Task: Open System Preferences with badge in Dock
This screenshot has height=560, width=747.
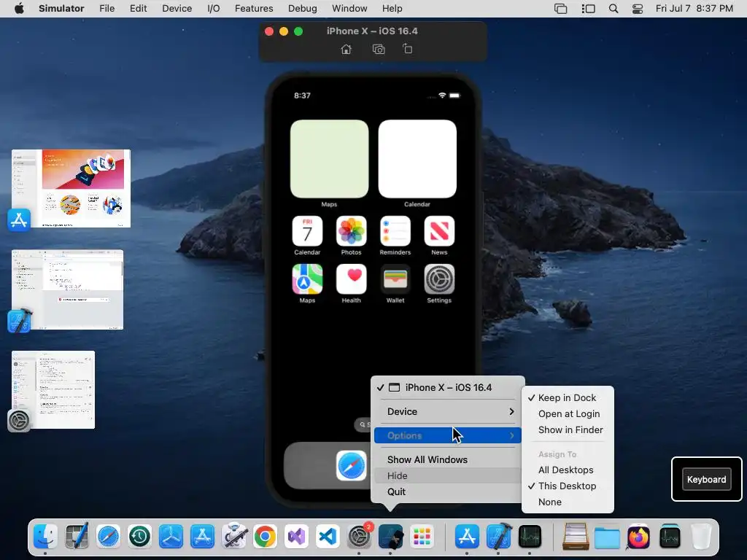Action: 359,537
